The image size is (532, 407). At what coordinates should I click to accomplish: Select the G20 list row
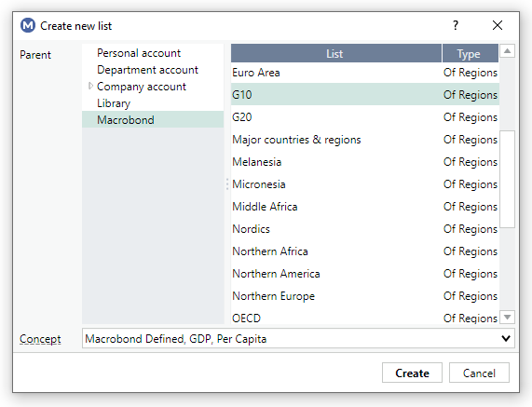click(x=364, y=117)
